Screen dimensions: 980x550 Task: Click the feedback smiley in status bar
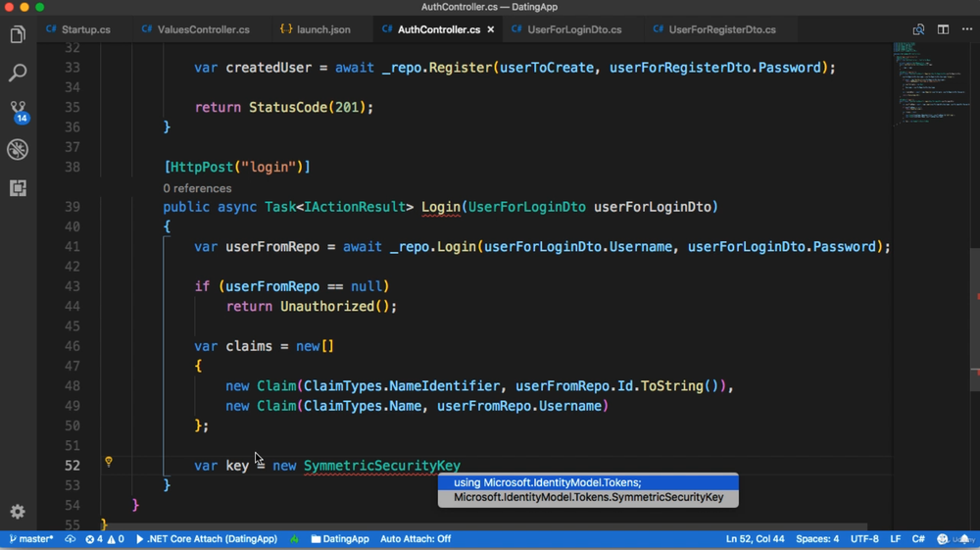[943, 539]
